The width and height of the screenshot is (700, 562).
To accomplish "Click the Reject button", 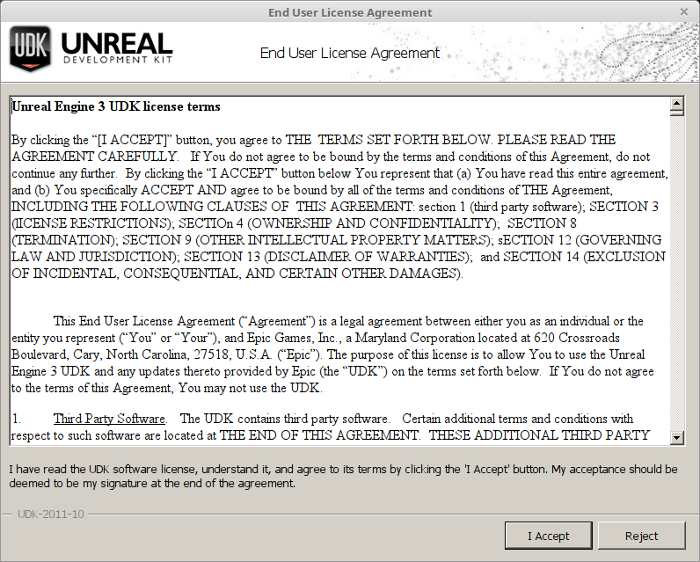I will [x=642, y=536].
